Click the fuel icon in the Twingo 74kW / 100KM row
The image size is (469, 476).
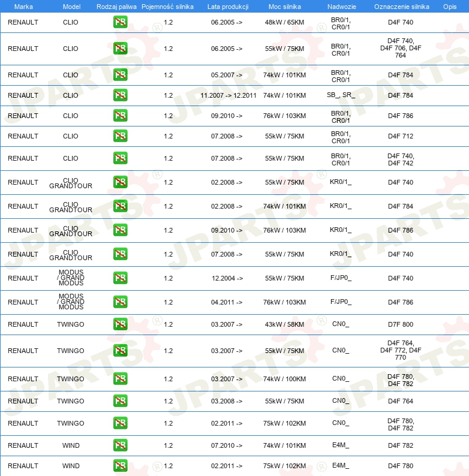(121, 378)
